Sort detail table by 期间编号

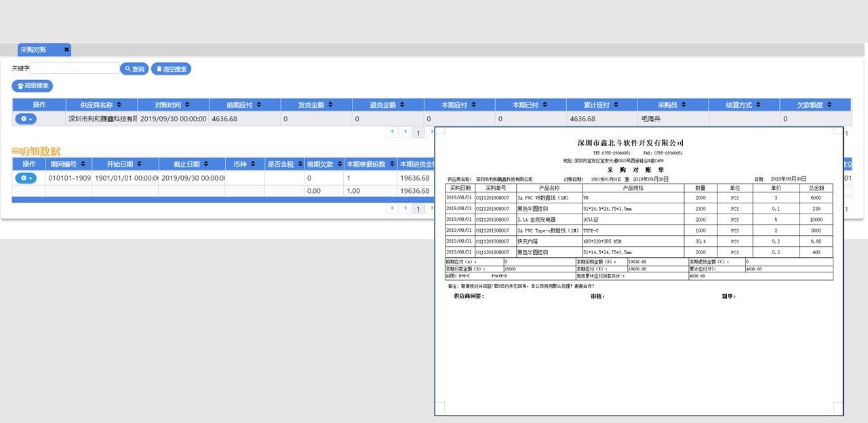[x=68, y=164]
